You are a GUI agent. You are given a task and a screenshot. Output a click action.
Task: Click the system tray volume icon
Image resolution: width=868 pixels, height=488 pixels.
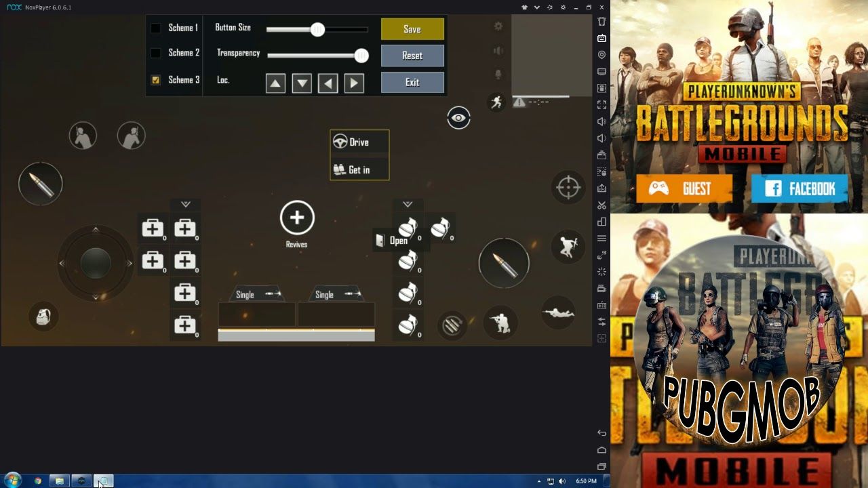(x=561, y=481)
